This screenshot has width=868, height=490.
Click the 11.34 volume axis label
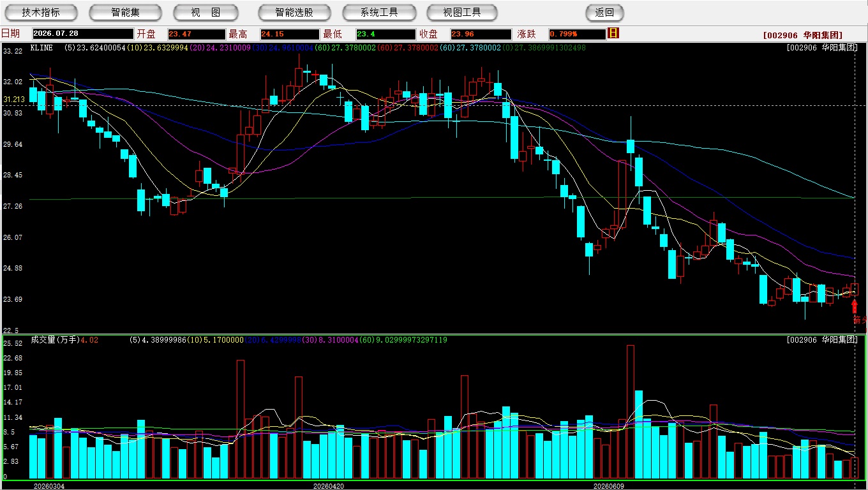pos(13,418)
